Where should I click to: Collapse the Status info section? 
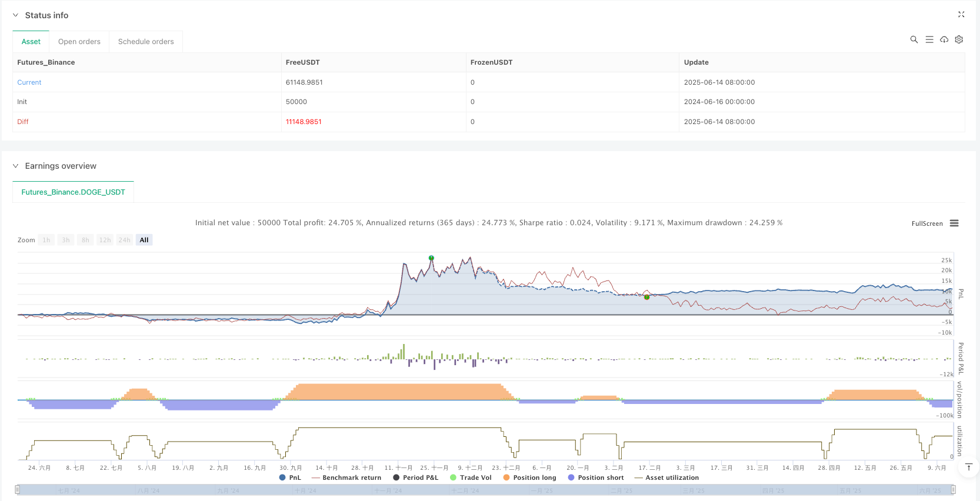[16, 15]
